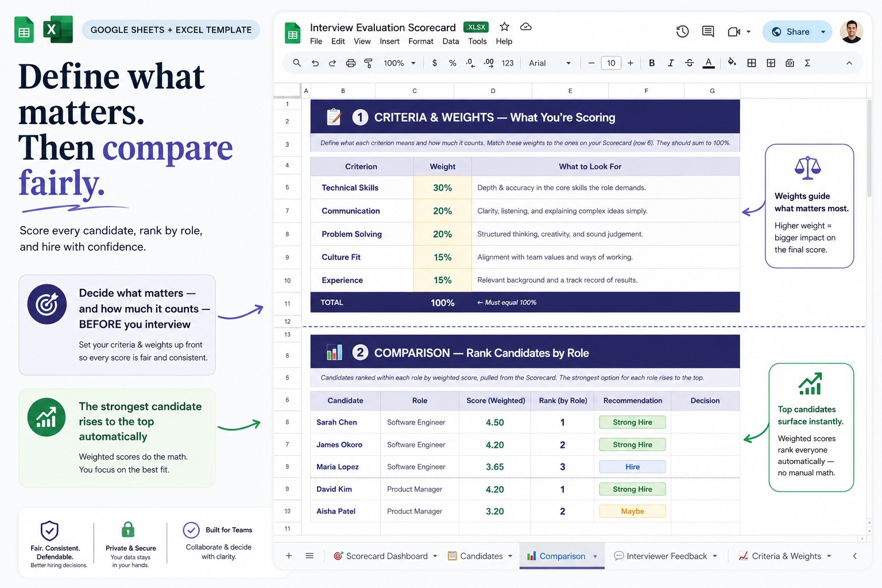
Task: Format as currency with dollar icon
Action: tap(435, 63)
